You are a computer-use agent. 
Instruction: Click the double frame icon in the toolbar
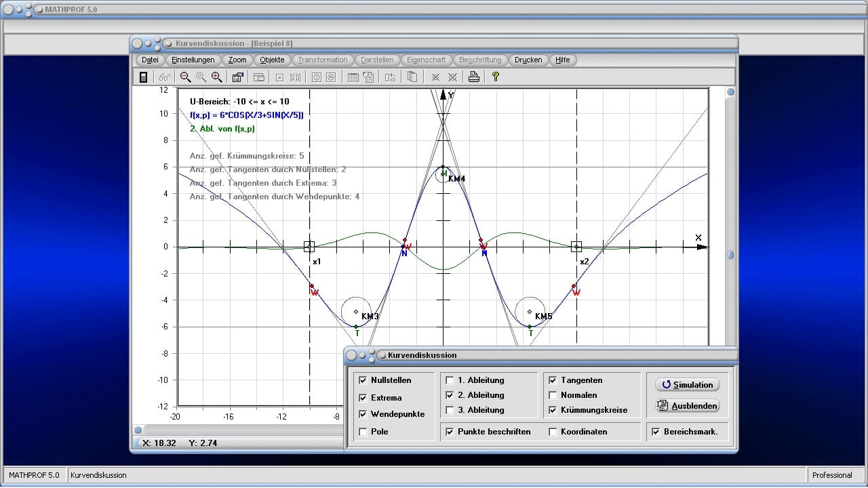295,77
